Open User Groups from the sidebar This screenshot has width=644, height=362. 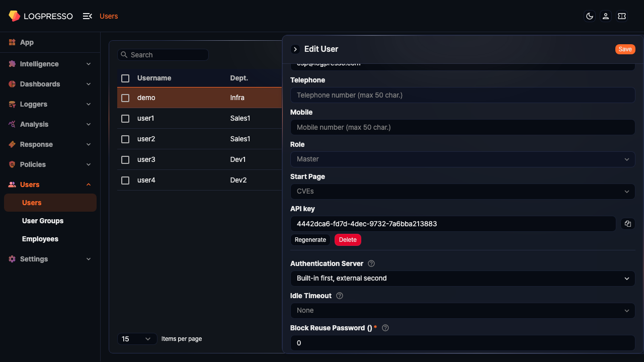coord(42,221)
